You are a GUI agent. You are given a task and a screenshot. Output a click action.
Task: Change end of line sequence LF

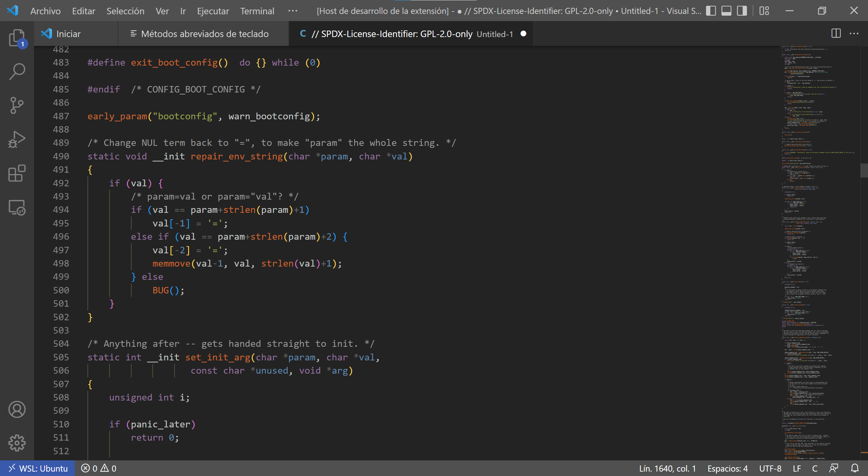pos(797,468)
